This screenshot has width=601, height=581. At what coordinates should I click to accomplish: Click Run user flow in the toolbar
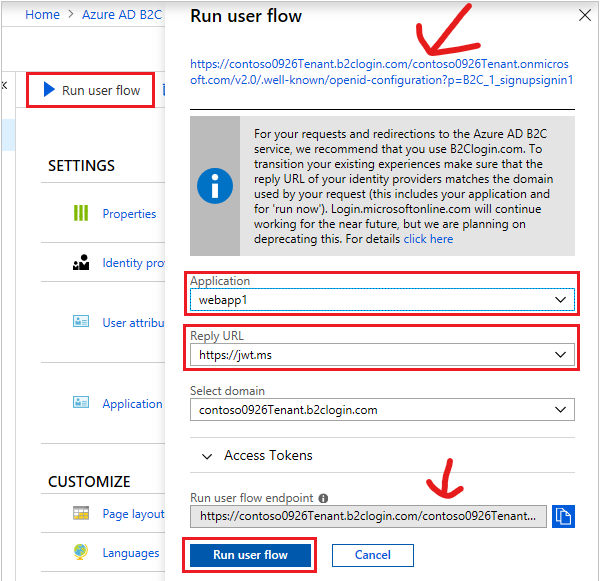click(91, 90)
